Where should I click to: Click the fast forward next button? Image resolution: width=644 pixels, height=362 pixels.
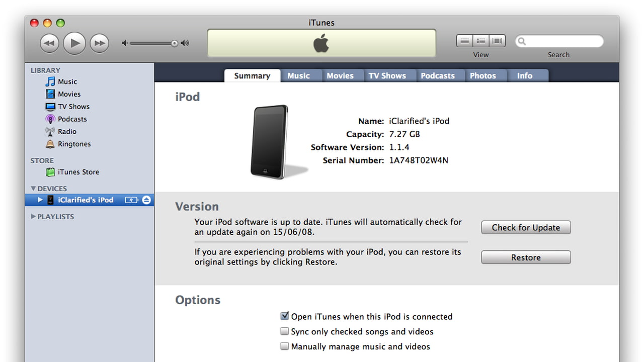click(x=100, y=43)
